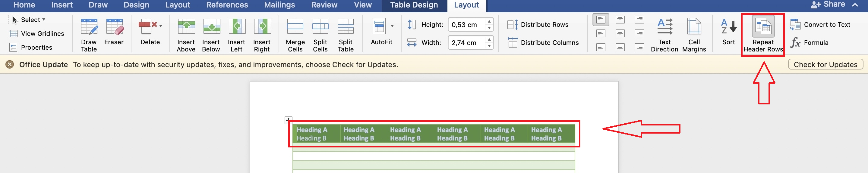The height and width of the screenshot is (173, 868).
Task: Align cell text top left
Action: tap(601, 20)
